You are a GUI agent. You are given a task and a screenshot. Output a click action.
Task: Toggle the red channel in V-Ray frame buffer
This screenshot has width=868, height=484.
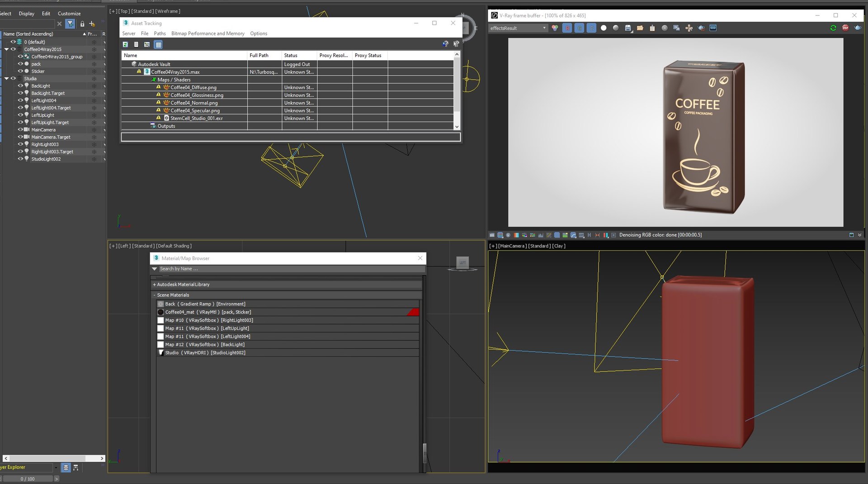[567, 28]
